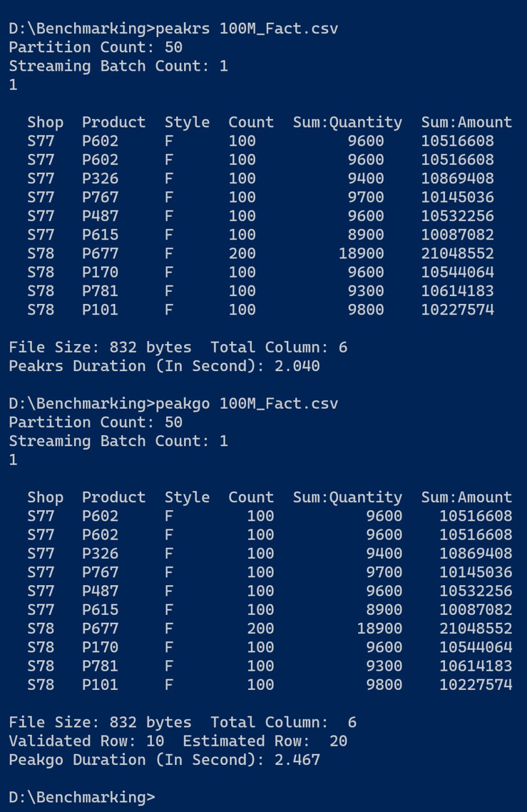Click the 18900 quantity in the second table
This screenshot has width=527, height=812.
(x=380, y=629)
